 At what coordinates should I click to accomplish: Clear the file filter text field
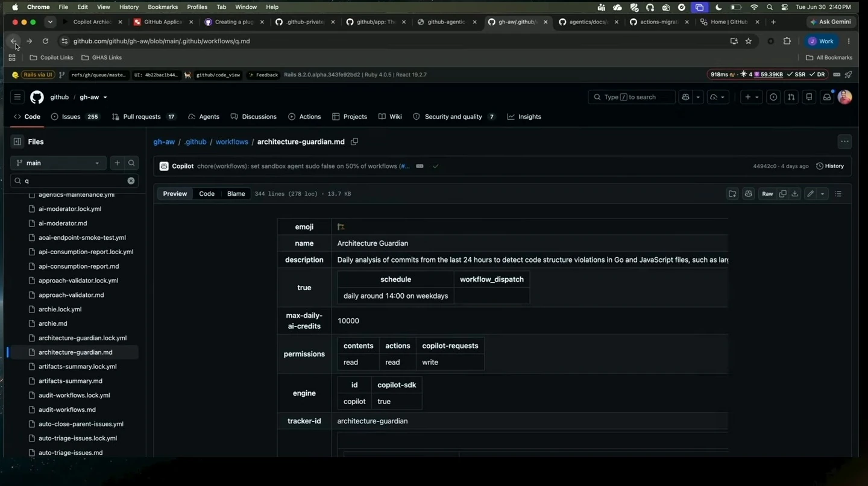click(131, 181)
